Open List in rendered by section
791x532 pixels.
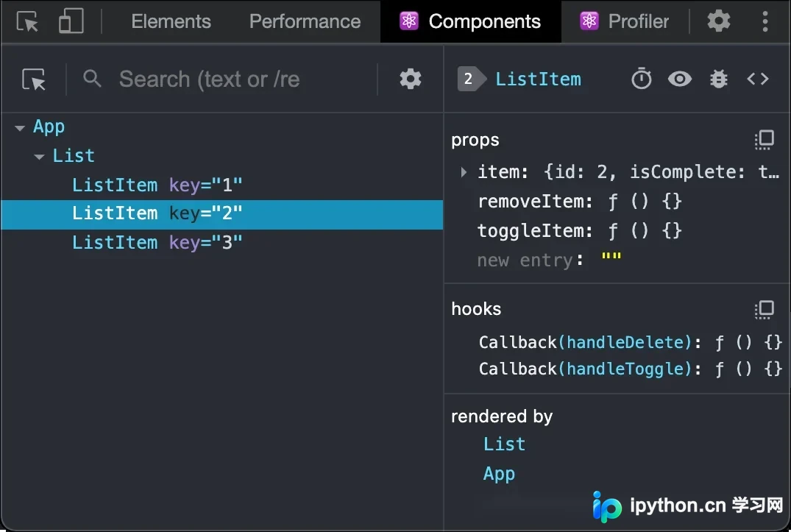click(x=504, y=444)
